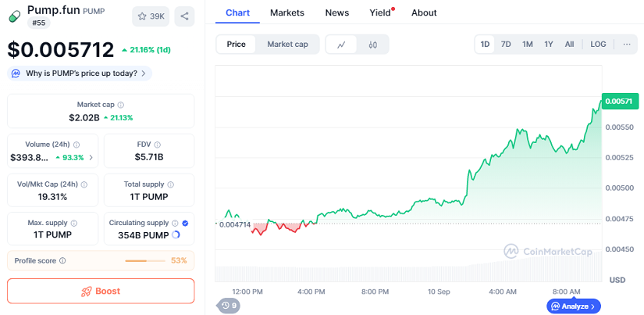Click the USD currency label
The width and height of the screenshot is (644, 315).
point(617,280)
